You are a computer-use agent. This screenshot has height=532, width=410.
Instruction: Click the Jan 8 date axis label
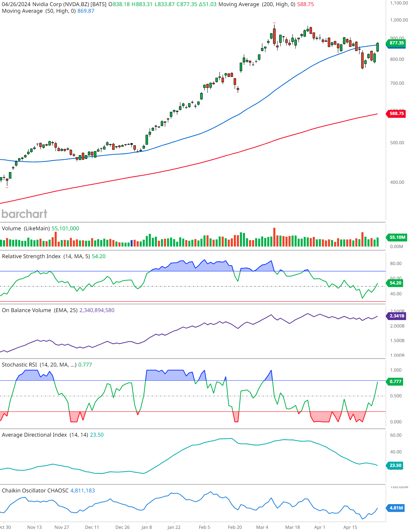[147, 527]
